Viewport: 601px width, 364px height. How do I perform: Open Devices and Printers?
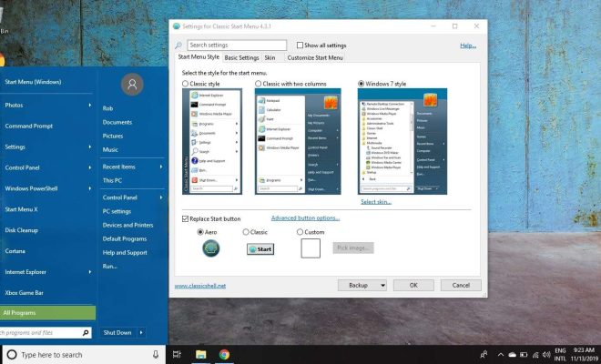pyautogui.click(x=127, y=226)
